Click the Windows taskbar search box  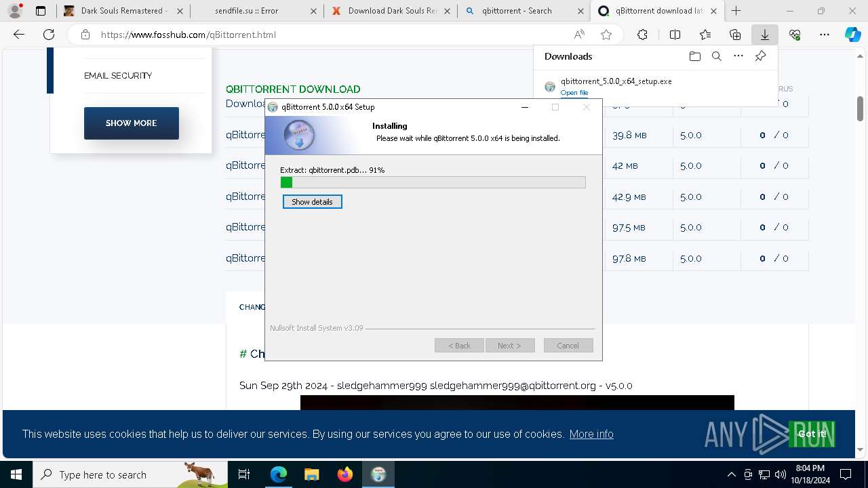pos(130,474)
